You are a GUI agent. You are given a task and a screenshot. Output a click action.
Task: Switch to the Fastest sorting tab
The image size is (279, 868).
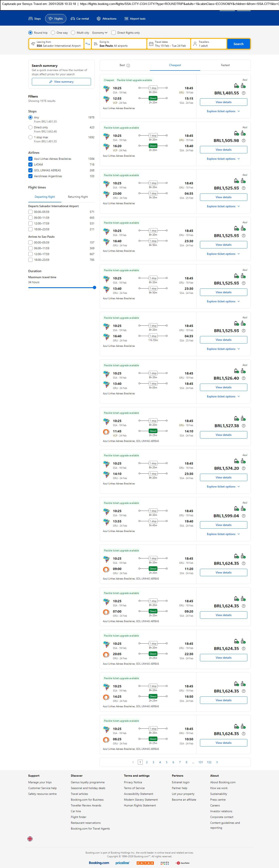click(225, 65)
